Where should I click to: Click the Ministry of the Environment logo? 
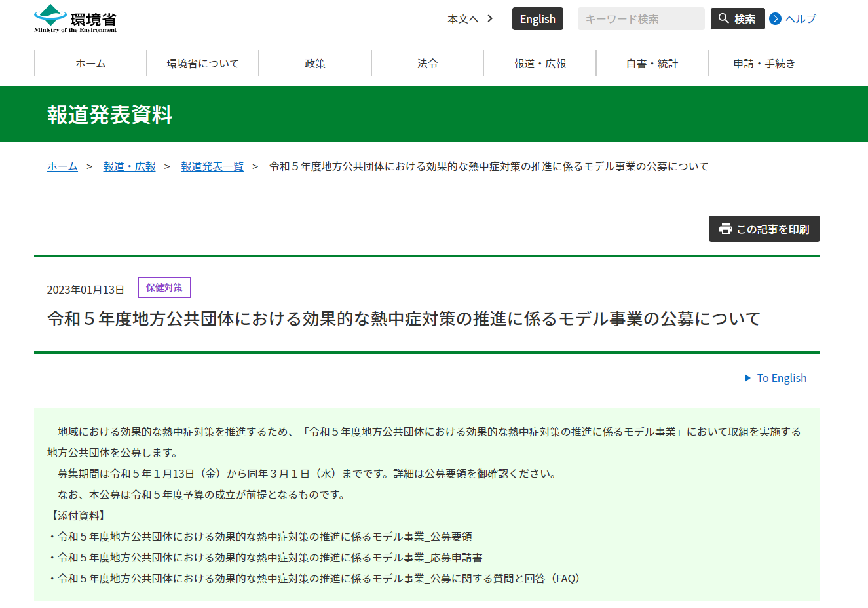tap(75, 19)
